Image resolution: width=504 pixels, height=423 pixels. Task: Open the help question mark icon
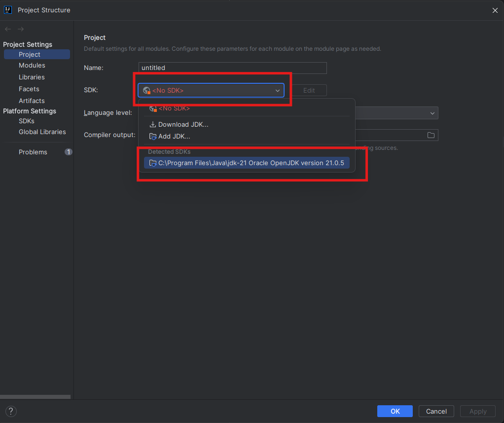pos(11,411)
